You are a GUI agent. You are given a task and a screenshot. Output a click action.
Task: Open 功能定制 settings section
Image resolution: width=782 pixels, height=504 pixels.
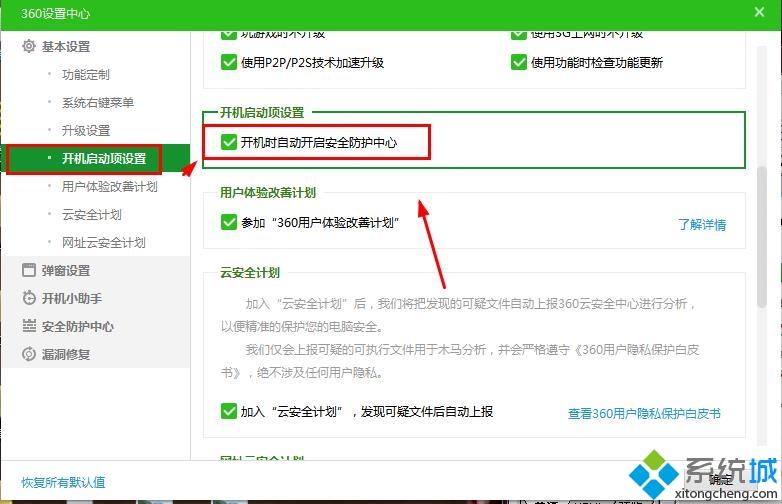coord(85,75)
